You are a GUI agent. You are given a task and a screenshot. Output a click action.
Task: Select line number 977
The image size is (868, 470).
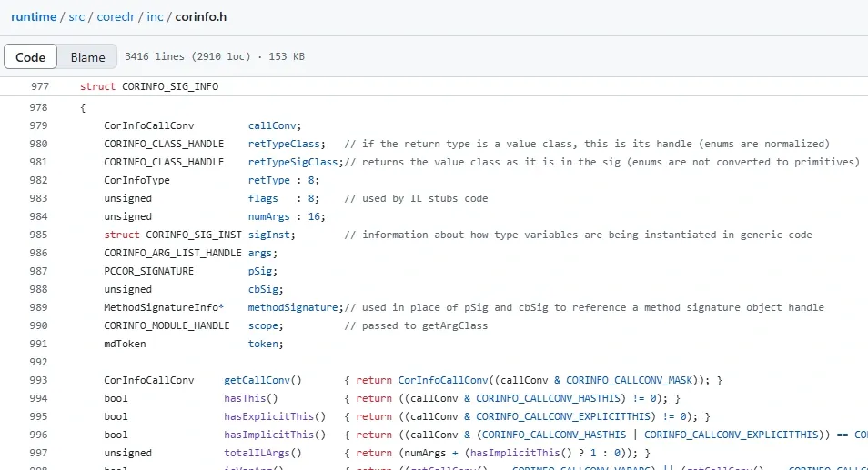[40, 86]
